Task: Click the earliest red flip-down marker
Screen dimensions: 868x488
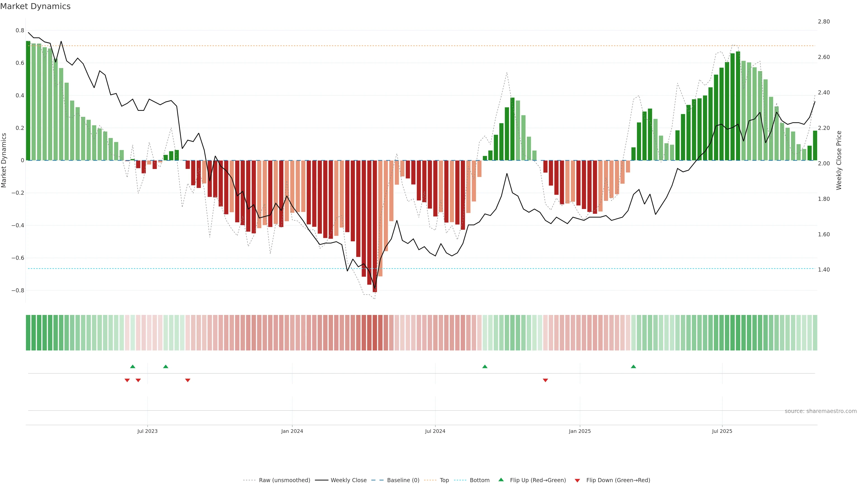Action: point(127,380)
